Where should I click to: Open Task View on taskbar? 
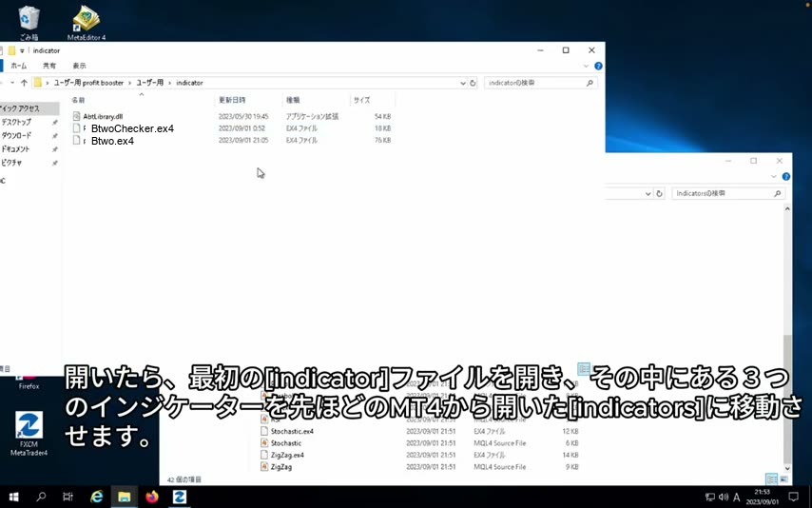68,497
